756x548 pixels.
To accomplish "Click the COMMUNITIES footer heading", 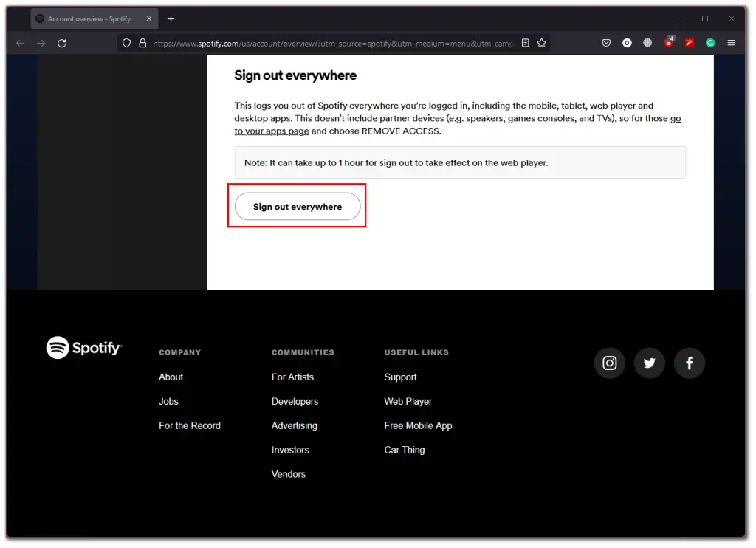I will coord(303,352).
